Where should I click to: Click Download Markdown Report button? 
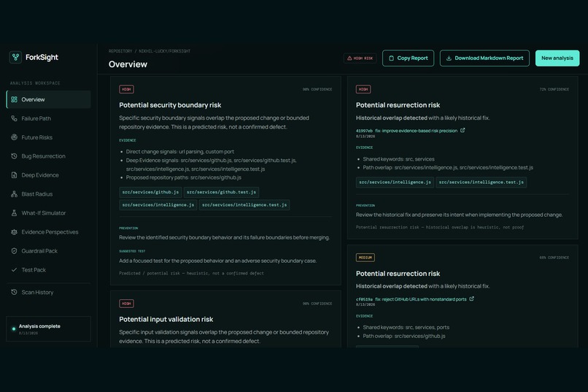coord(484,58)
